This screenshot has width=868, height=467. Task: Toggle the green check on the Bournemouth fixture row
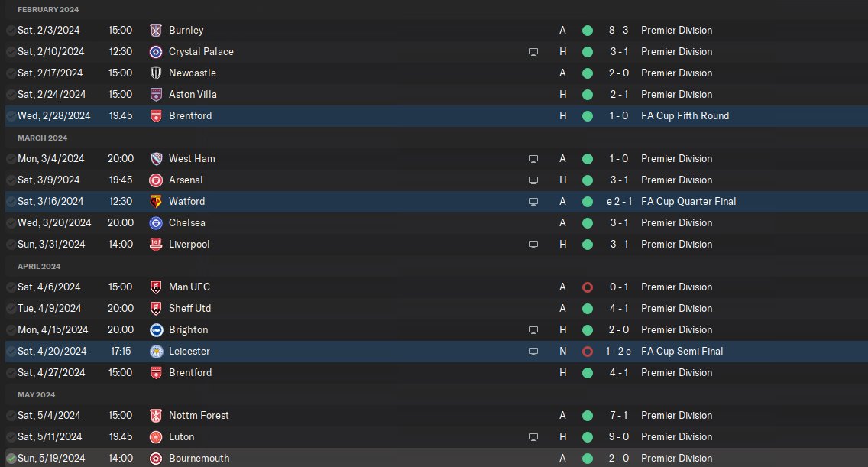pos(11,459)
